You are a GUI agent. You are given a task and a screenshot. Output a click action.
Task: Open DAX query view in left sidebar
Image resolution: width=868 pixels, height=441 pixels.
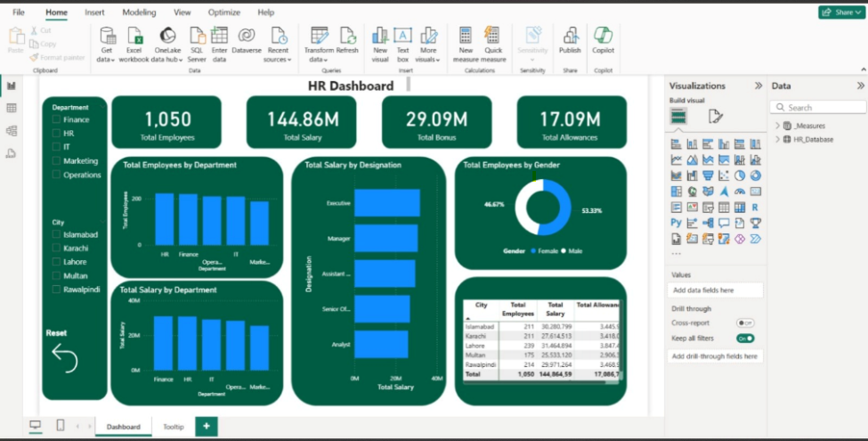[x=11, y=153]
